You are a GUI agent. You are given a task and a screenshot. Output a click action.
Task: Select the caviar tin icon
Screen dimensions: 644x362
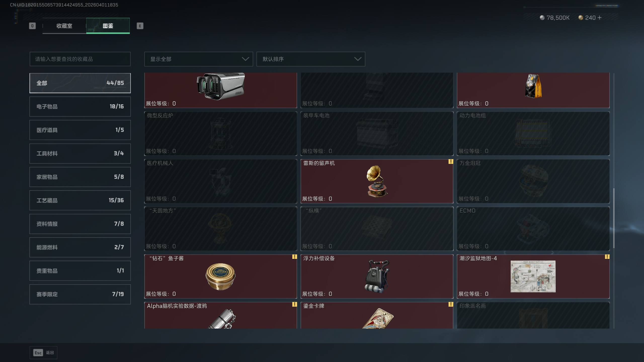coord(220,276)
